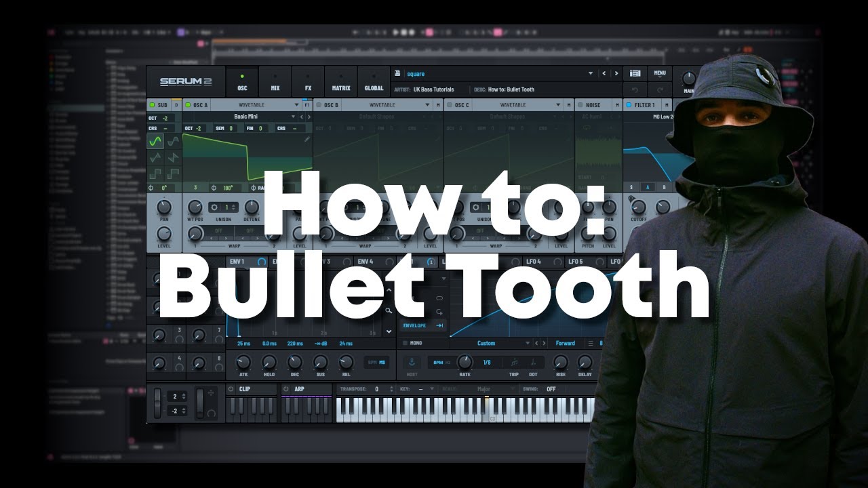The image size is (868, 488).
Task: Click the CLIP power icon
Action: pyautogui.click(x=231, y=389)
